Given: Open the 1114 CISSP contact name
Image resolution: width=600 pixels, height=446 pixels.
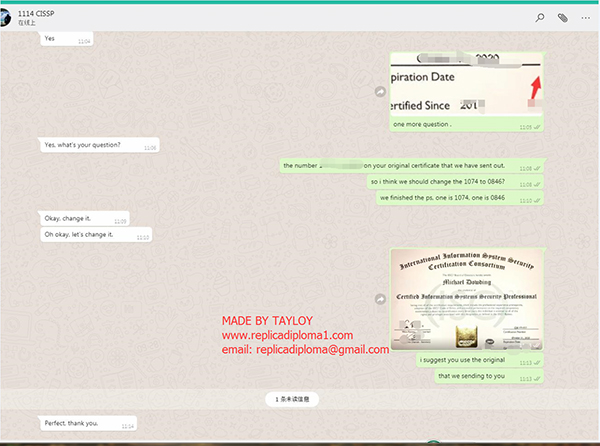Looking at the screenshot, I should (36, 14).
